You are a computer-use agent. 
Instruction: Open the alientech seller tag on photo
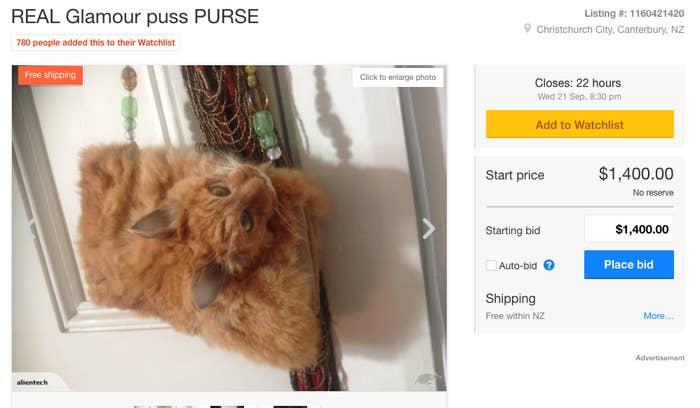click(32, 383)
